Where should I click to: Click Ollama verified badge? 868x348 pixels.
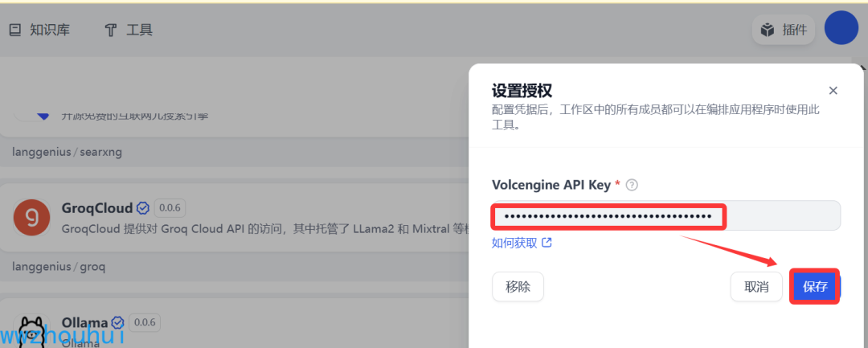pos(117,322)
